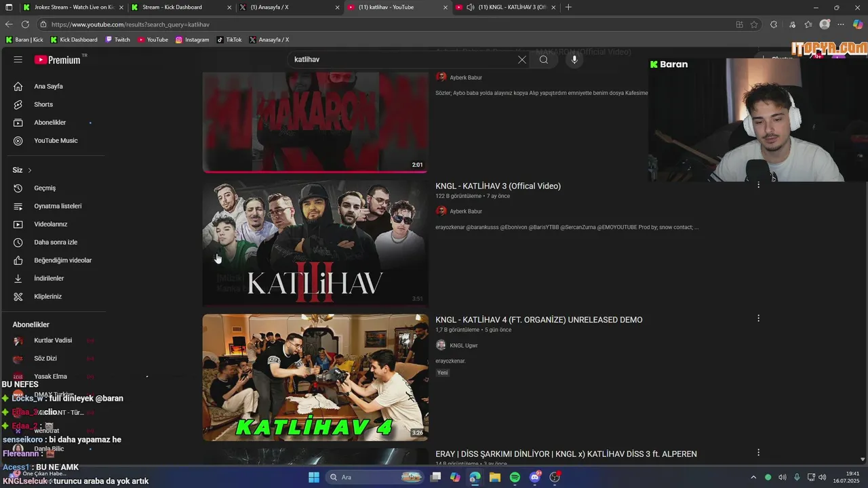This screenshot has width=868, height=488.
Task: Add page to favorites with the star icon
Action: 754,24
